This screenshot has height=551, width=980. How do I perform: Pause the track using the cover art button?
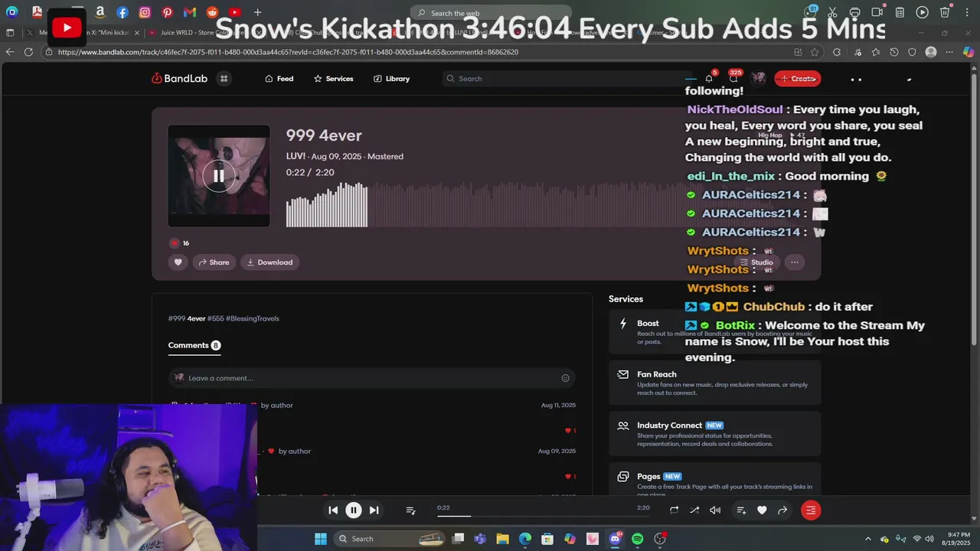[218, 176]
